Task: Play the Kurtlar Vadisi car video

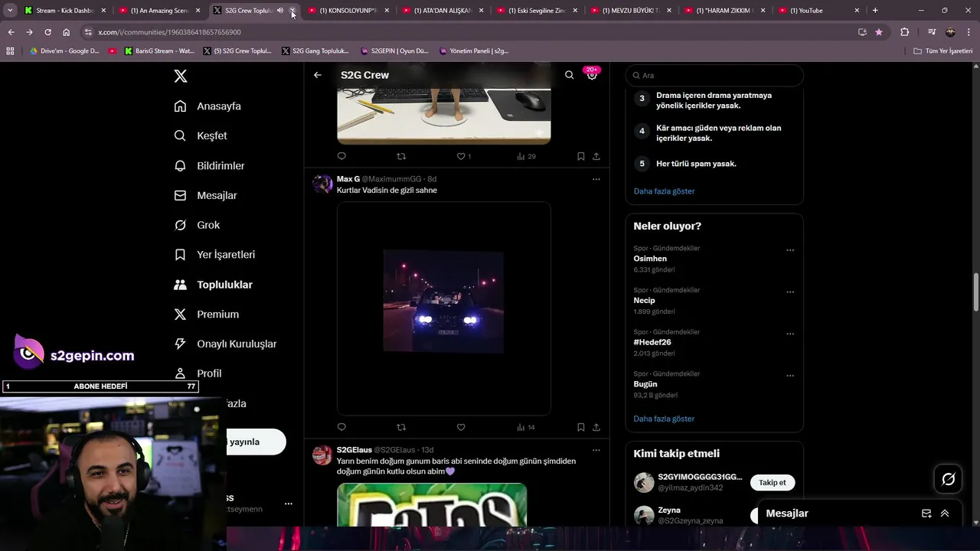Action: click(x=443, y=302)
